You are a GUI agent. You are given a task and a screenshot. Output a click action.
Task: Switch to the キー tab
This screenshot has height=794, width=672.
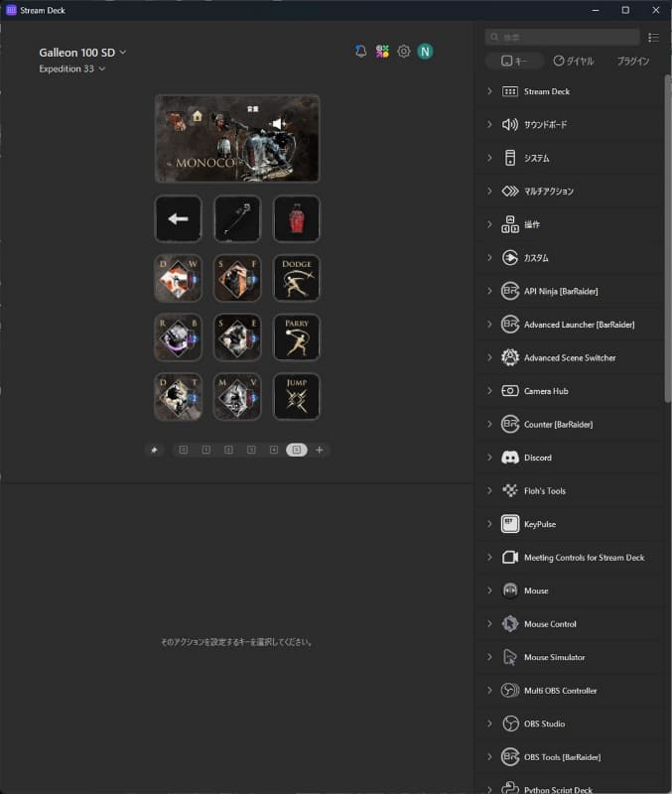click(x=514, y=62)
